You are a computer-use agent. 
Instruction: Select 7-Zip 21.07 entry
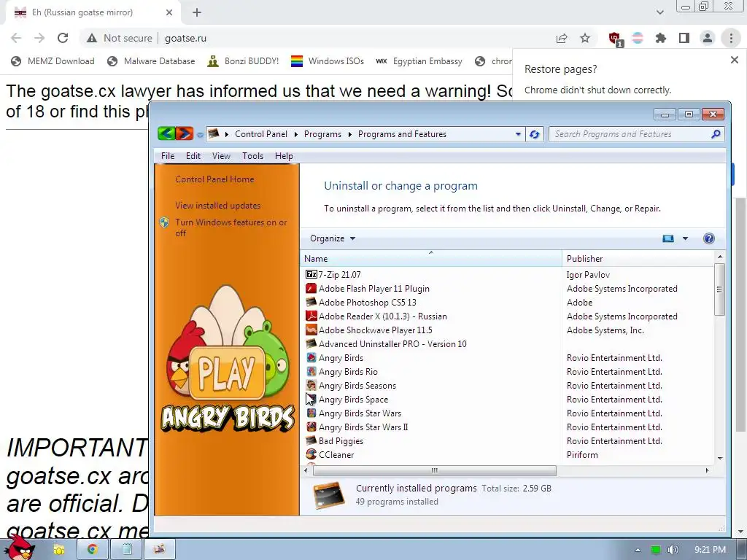(x=339, y=274)
